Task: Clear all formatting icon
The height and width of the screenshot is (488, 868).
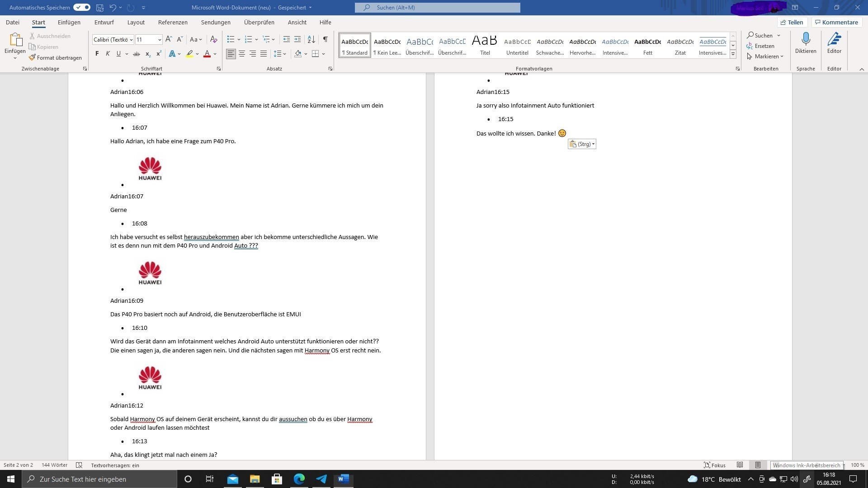Action: click(x=214, y=40)
